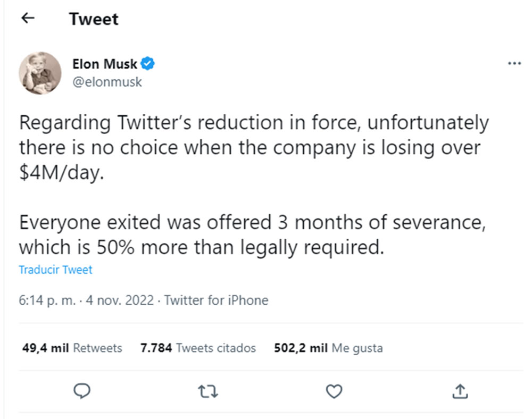The width and height of the screenshot is (532, 419).
Task: Open the Twitter for iPhone source link
Action: (x=217, y=300)
